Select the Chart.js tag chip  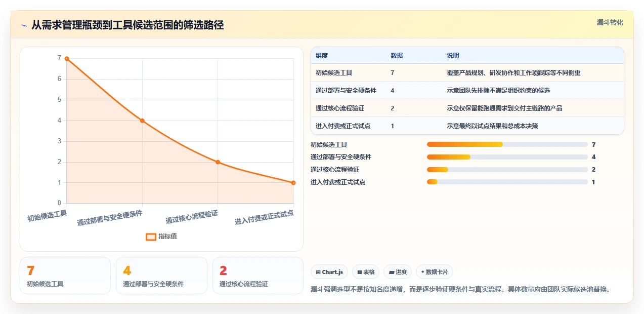point(329,272)
